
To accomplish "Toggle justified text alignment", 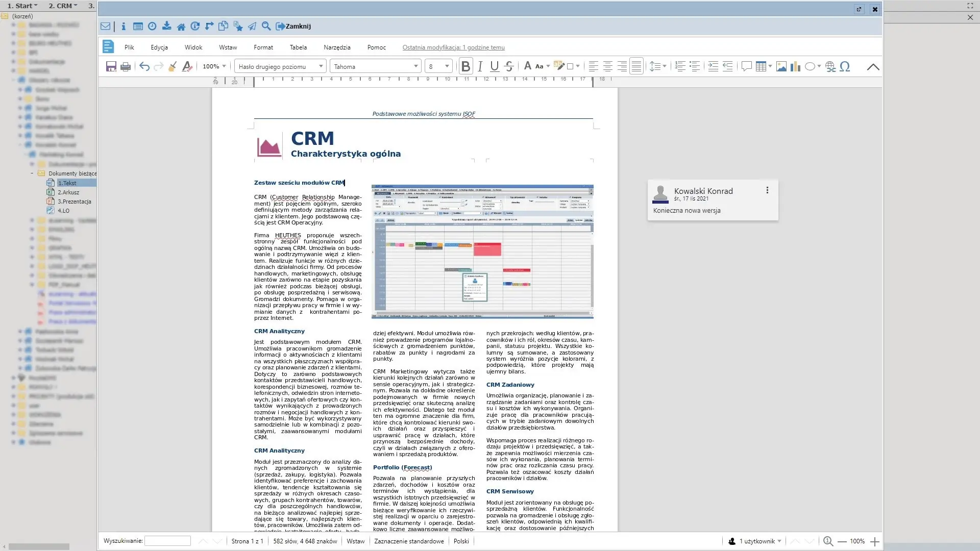I will click(636, 66).
